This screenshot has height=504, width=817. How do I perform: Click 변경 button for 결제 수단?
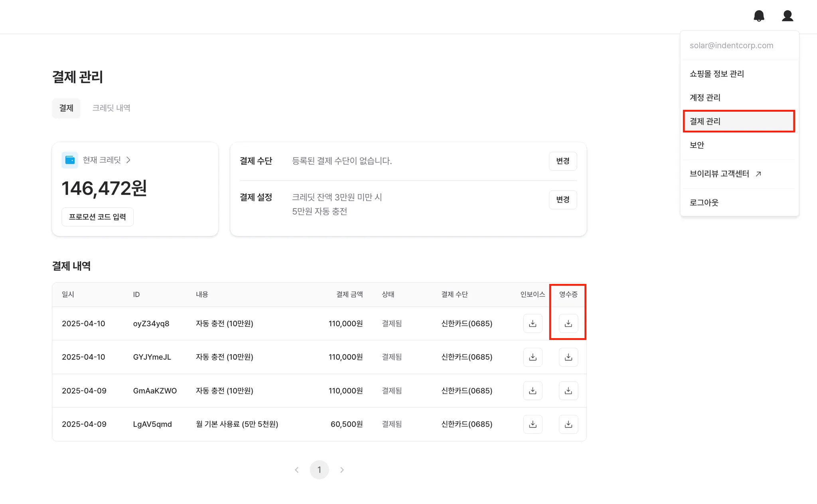pyautogui.click(x=562, y=161)
